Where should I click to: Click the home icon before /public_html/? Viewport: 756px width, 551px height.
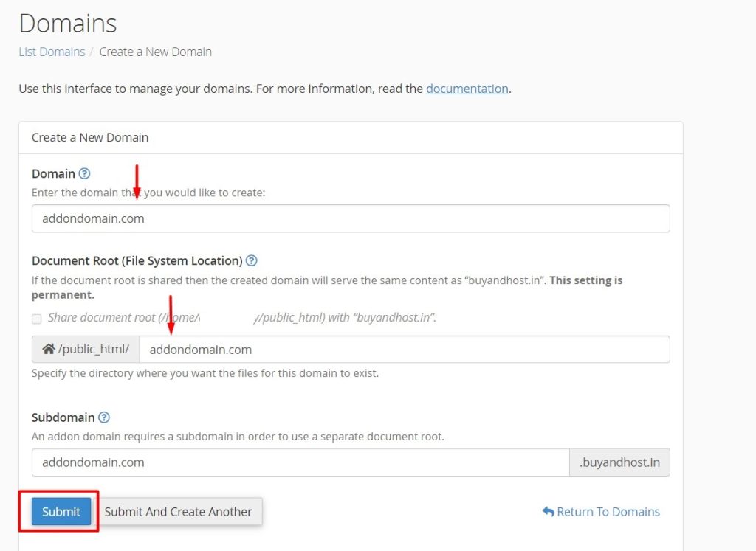coord(48,350)
